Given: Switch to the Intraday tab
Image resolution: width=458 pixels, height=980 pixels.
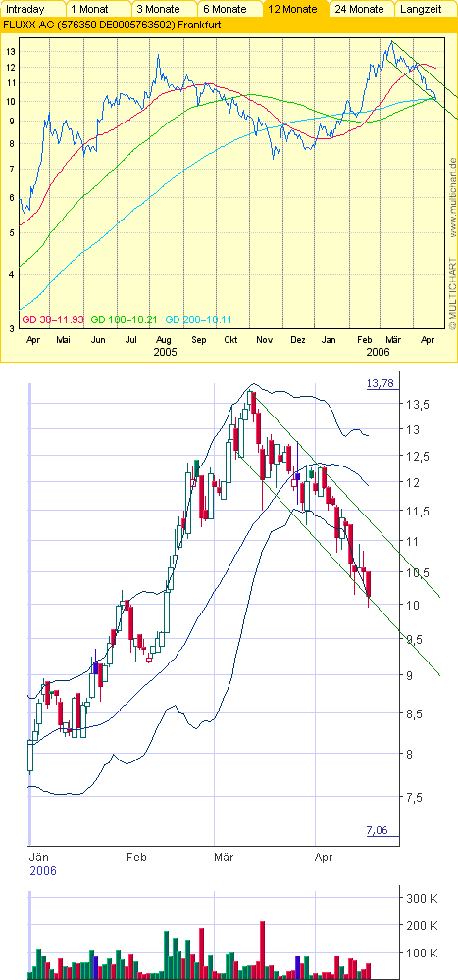Looking at the screenshot, I should pyautogui.click(x=32, y=10).
